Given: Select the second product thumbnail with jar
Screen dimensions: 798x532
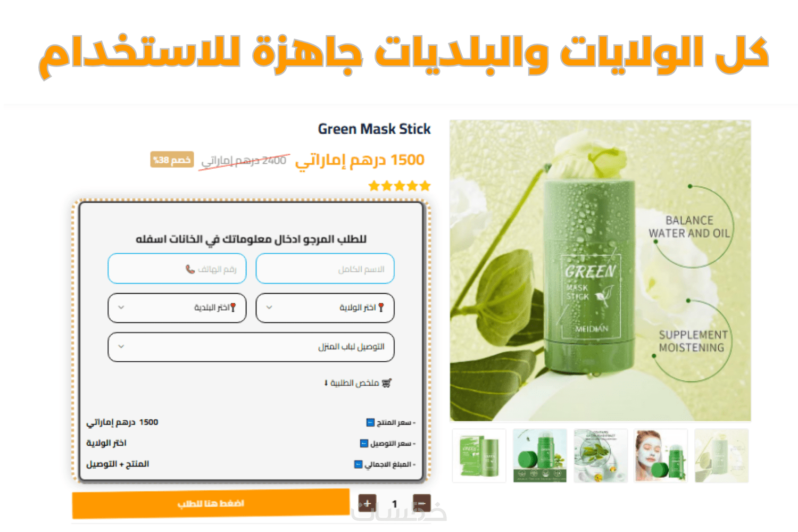Looking at the screenshot, I should click(x=540, y=456).
